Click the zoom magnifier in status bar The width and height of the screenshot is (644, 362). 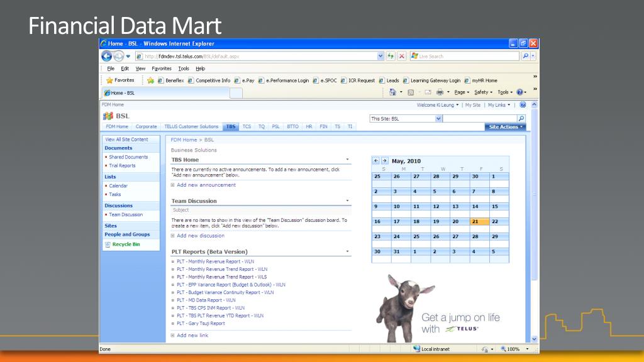click(x=503, y=349)
